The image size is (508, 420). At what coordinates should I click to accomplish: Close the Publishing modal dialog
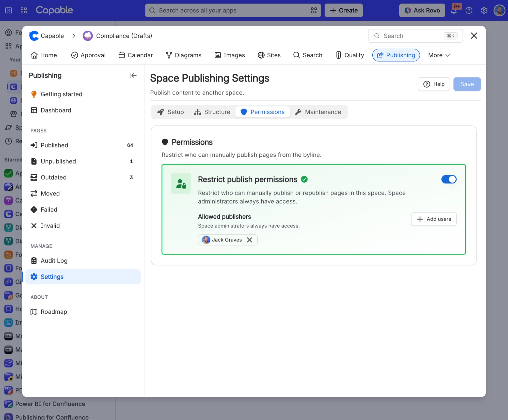click(x=474, y=36)
